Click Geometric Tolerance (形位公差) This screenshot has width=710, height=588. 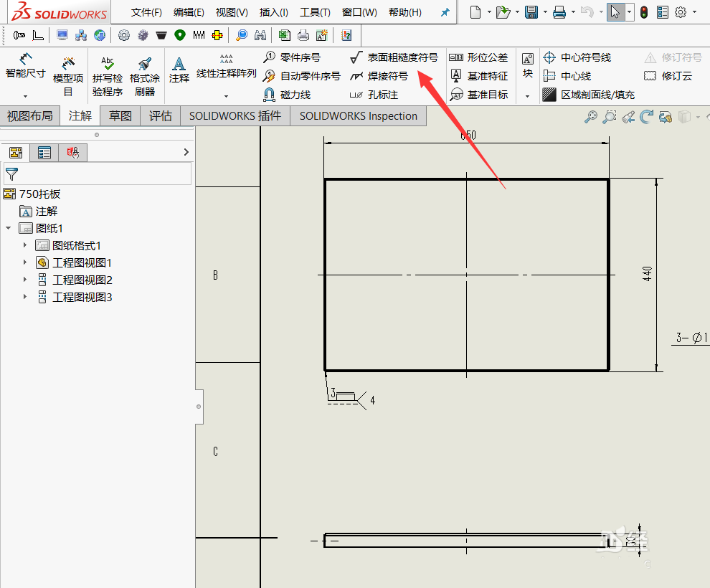pyautogui.click(x=478, y=57)
